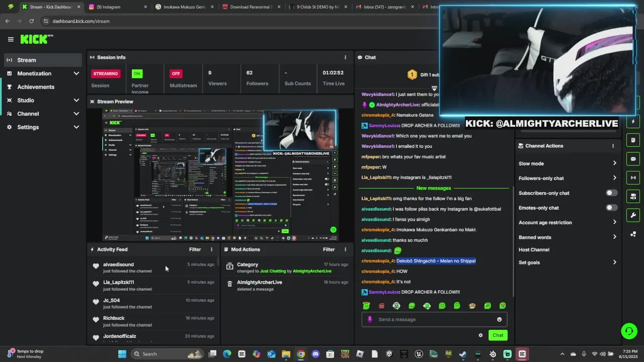Switch to Download Paranormal browser tab
Image resolution: width=644 pixels, height=362 pixels.
(x=251, y=7)
